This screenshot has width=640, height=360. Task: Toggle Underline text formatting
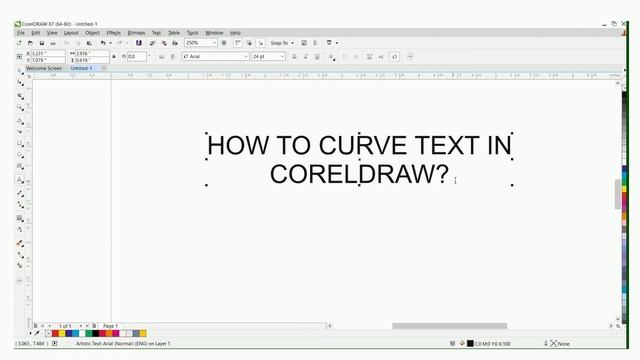[x=317, y=57]
